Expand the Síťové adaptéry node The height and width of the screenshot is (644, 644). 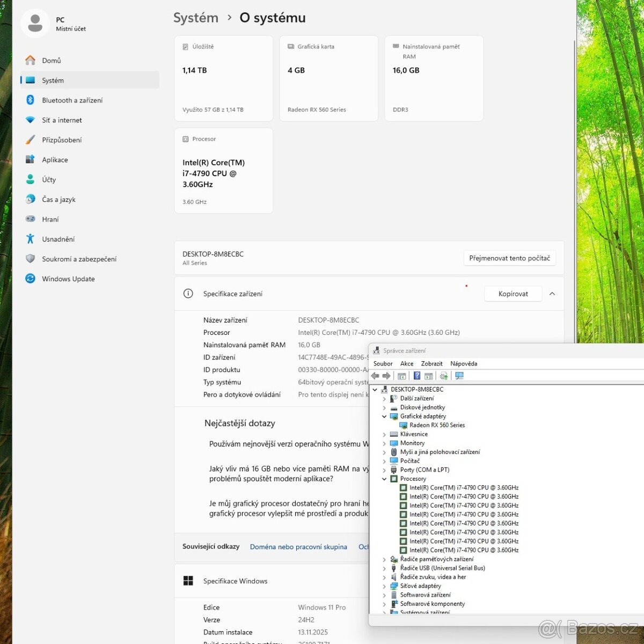[384, 586]
